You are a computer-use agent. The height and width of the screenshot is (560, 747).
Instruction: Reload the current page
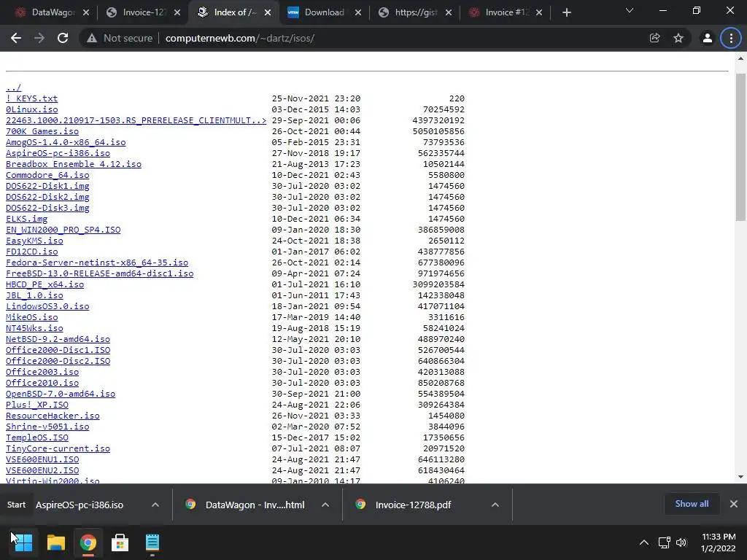[63, 38]
